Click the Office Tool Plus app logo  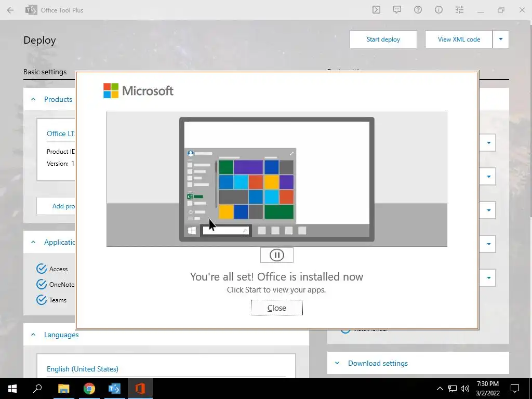point(31,10)
